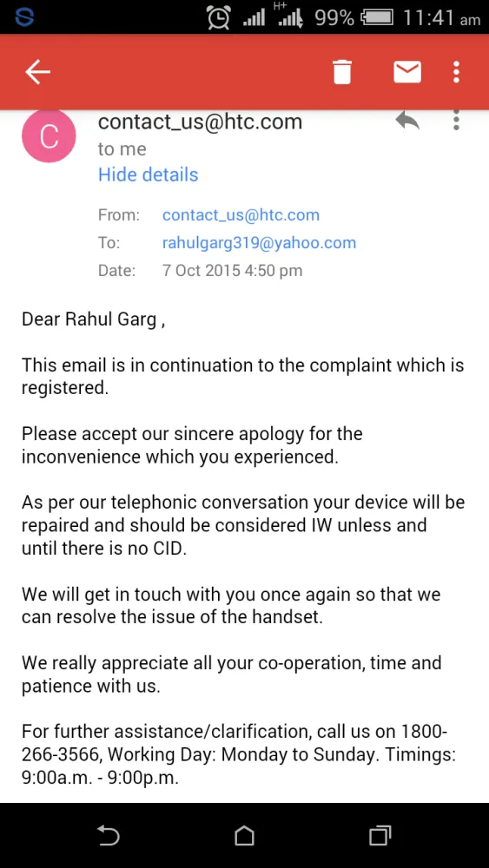Open the red toolbar overflow menu

point(456,72)
